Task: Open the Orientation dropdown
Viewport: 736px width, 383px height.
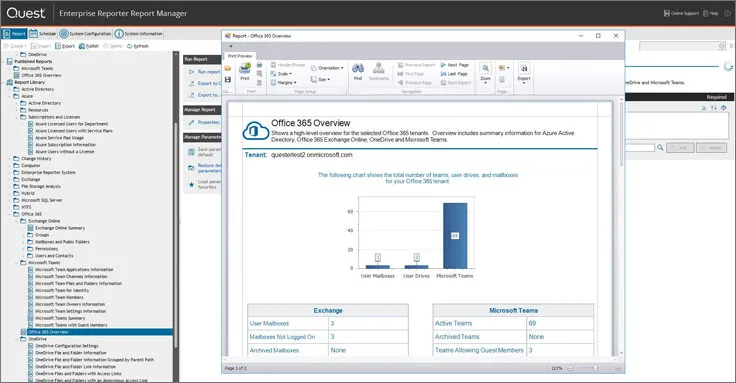Action: click(x=327, y=68)
